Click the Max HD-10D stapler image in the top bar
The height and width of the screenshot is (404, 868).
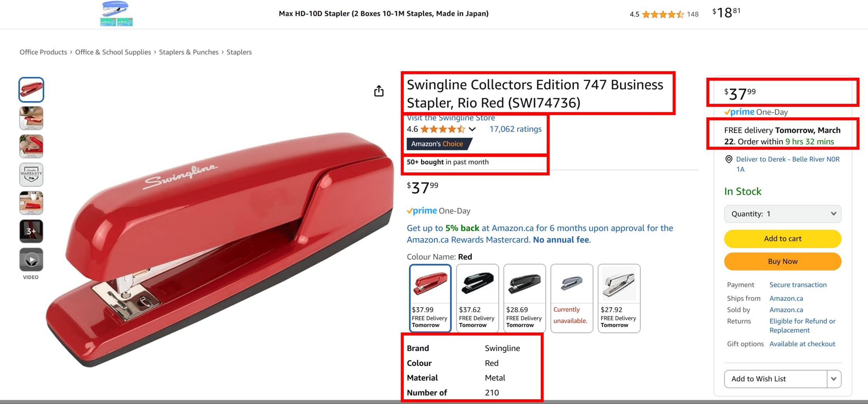[116, 14]
